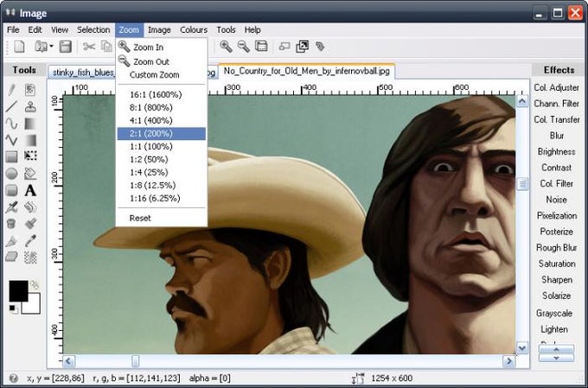
Task: Apply the Pixelization effect
Action: click(x=557, y=215)
